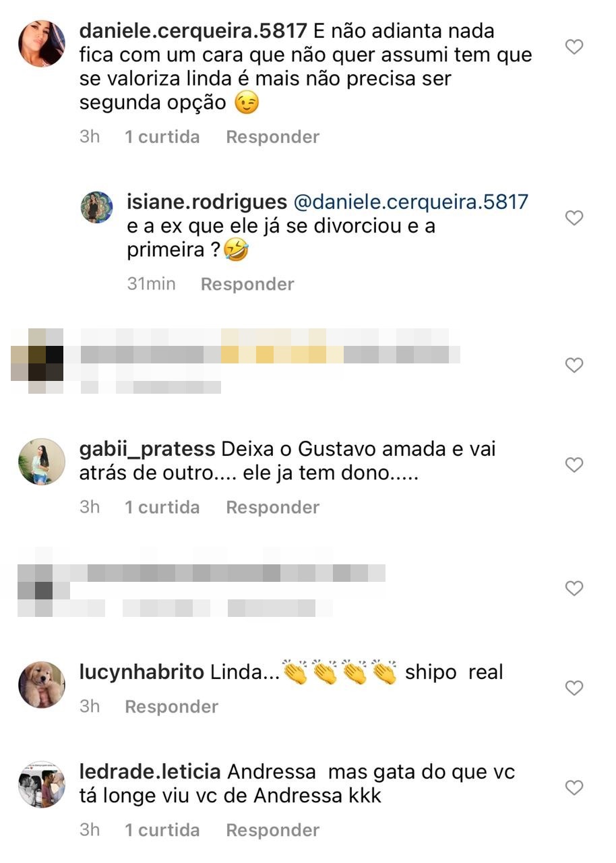Like daniele.cerqueira.5817's comment with the heart
Viewport: 616px width, 863px height.
[574, 47]
